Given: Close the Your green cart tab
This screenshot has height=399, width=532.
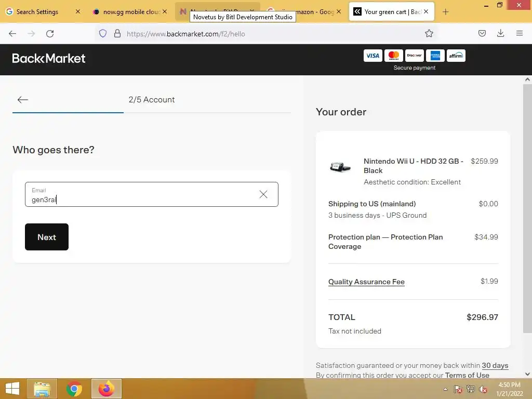Looking at the screenshot, I should pos(426,11).
